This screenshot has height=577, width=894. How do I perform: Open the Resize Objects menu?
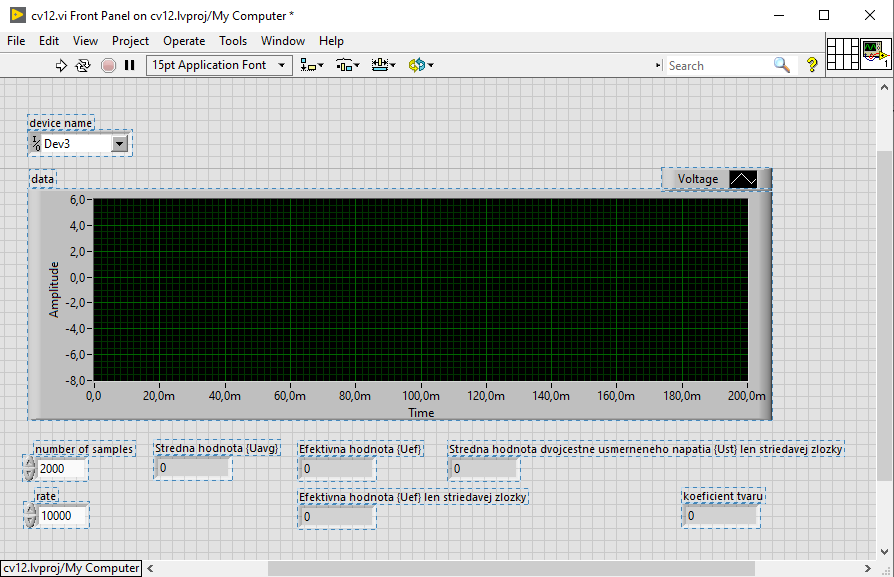(x=383, y=66)
